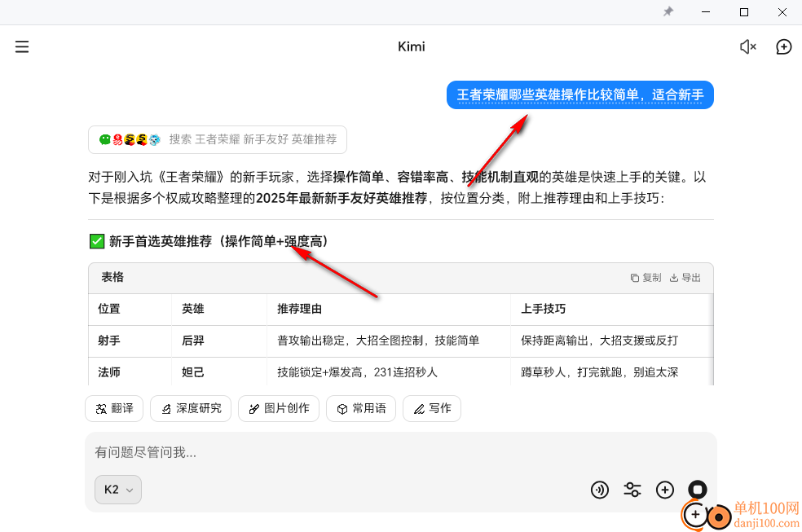Select the 后羿 table cell
This screenshot has height=532, width=802.
click(x=219, y=341)
